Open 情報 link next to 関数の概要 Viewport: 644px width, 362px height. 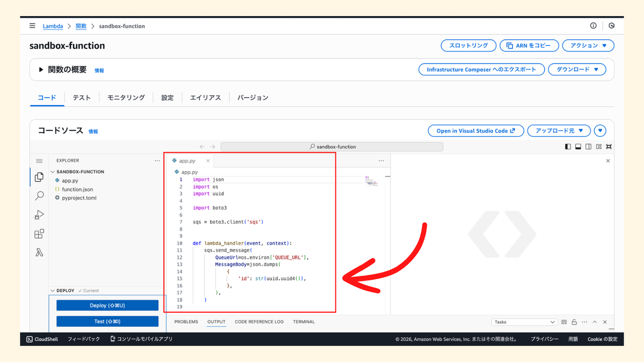[x=99, y=70]
